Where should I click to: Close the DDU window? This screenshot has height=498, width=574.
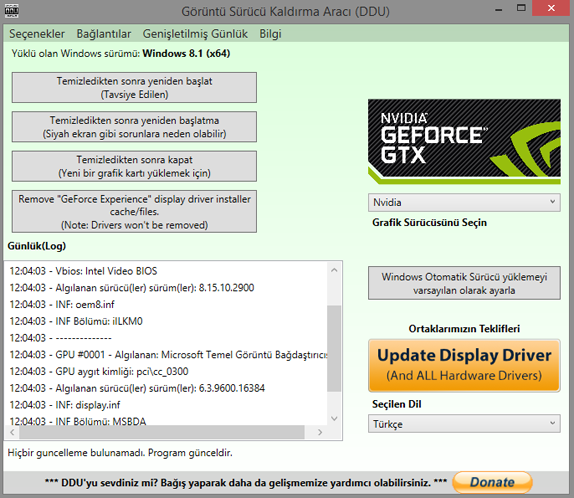tap(551, 8)
